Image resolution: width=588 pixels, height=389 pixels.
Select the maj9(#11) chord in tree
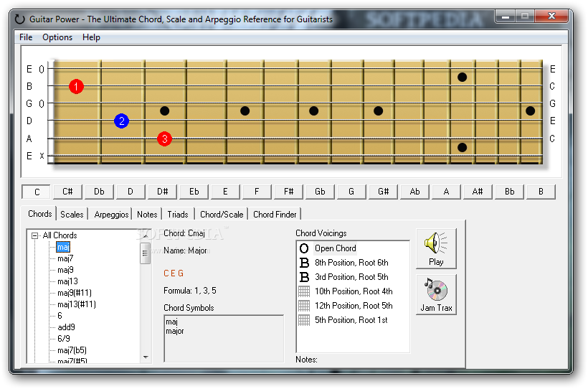tap(75, 293)
